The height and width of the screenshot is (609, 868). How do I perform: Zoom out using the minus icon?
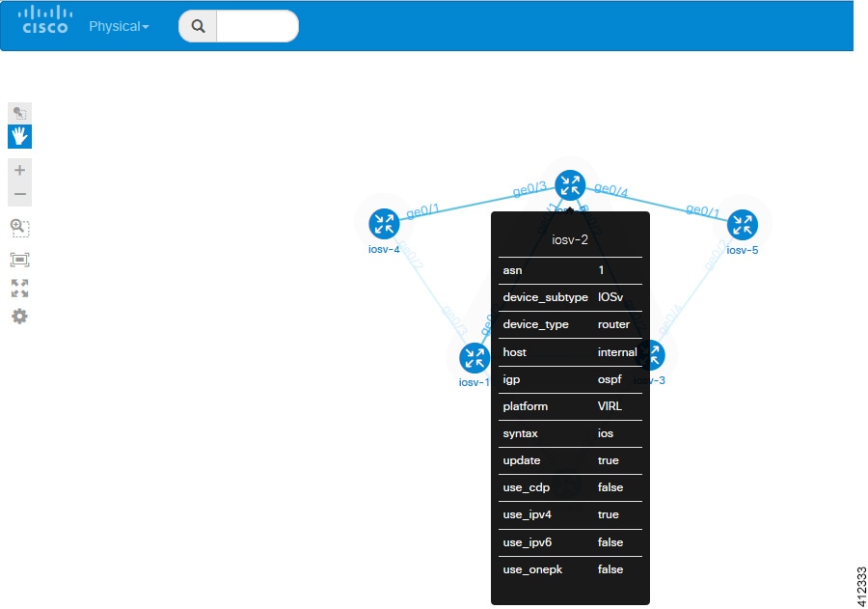coord(19,193)
